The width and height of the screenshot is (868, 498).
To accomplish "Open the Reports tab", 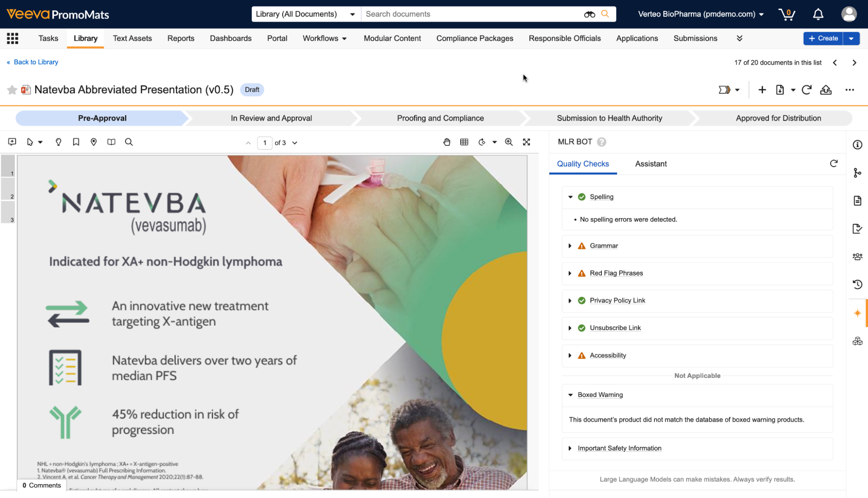I will (181, 39).
